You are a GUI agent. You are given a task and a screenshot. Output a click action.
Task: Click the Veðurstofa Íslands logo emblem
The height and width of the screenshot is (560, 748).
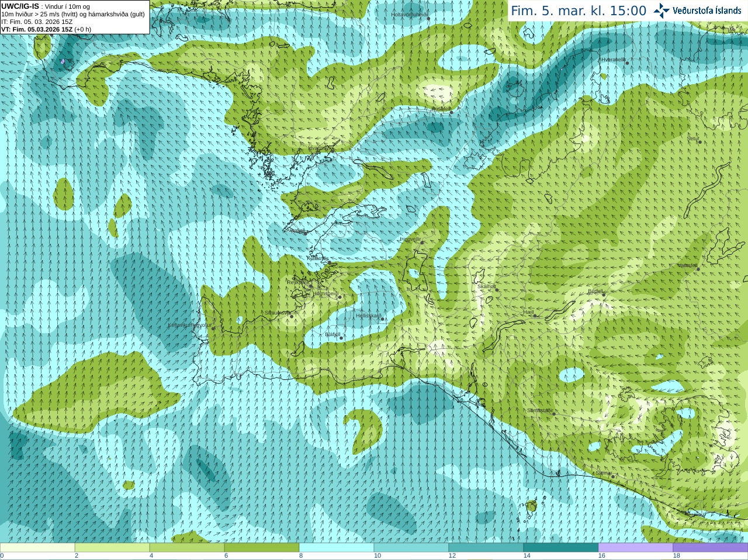click(662, 11)
